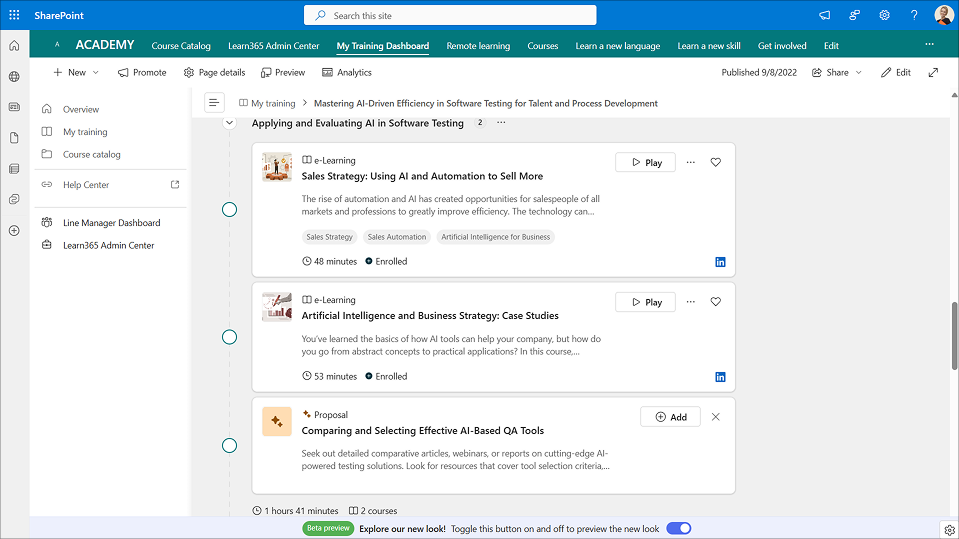The width and height of the screenshot is (959, 539).
Task: Expand the page to full-screen using arrows icon
Action: pyautogui.click(x=933, y=72)
